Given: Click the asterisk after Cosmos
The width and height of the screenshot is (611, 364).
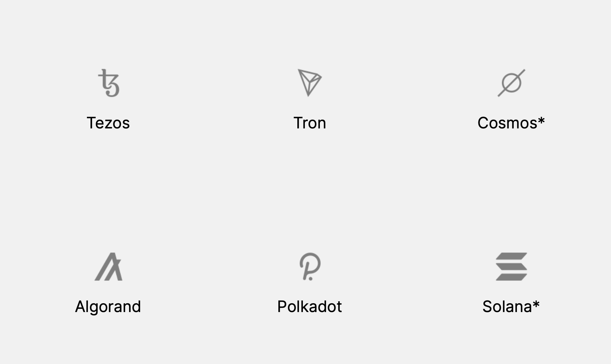Looking at the screenshot, I should pos(541,120).
